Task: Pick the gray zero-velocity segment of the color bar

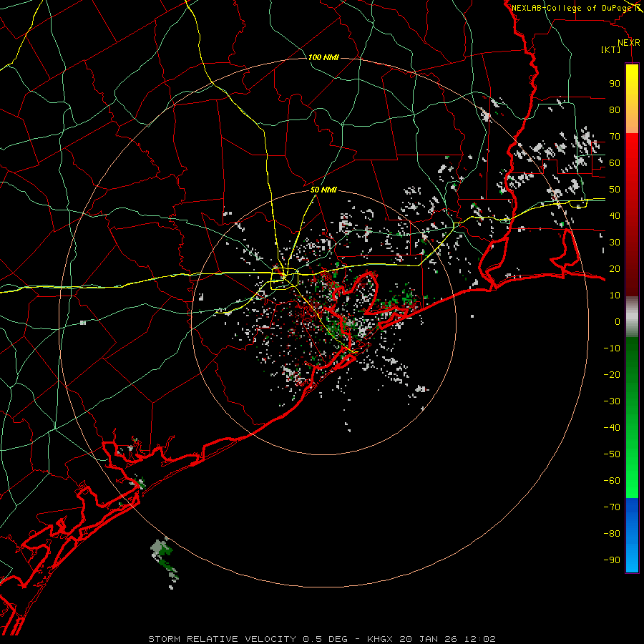Action: pyautogui.click(x=632, y=317)
